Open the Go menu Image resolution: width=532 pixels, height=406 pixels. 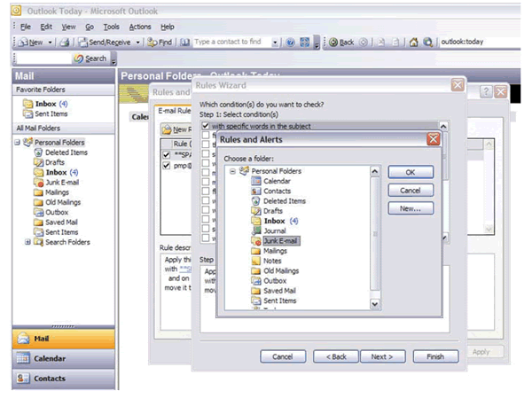[x=90, y=27]
